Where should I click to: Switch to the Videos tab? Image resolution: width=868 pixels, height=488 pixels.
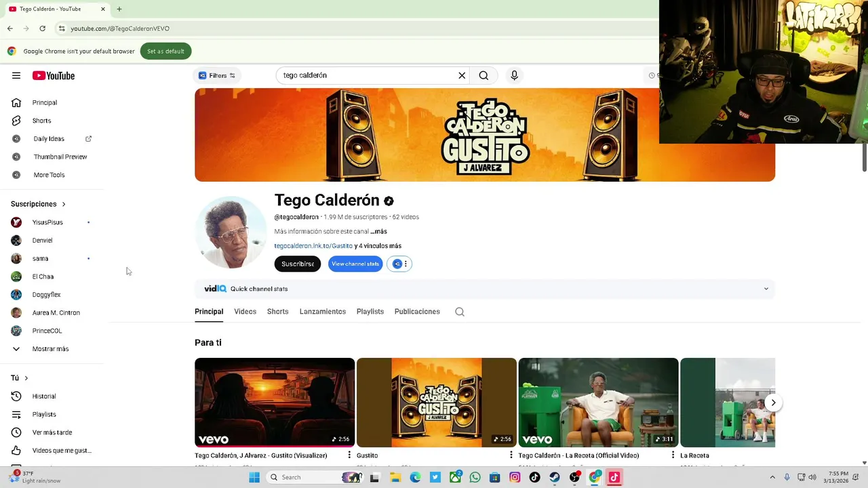pos(245,312)
